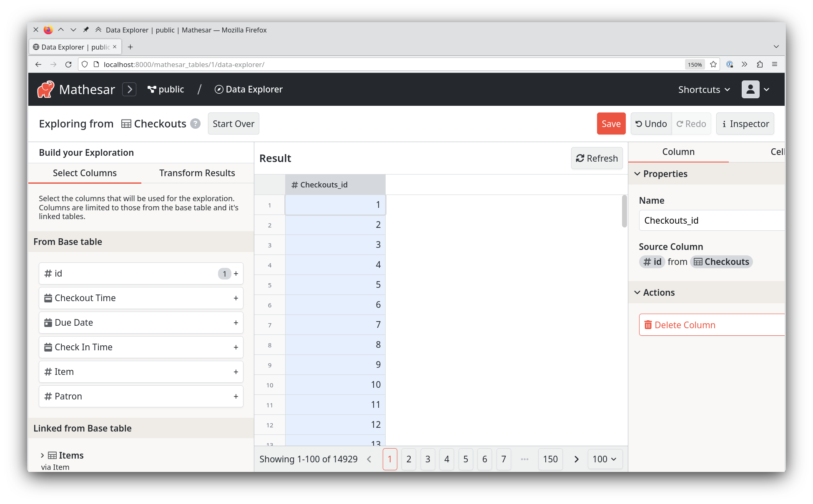Select the Cell tab in the inspector
813x504 pixels.
778,152
